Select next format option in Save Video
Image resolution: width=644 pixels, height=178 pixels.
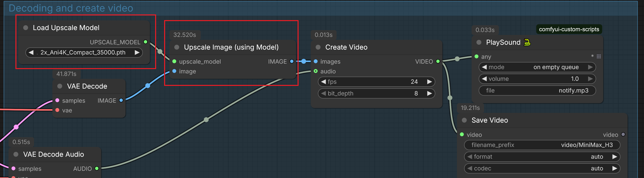(x=614, y=157)
